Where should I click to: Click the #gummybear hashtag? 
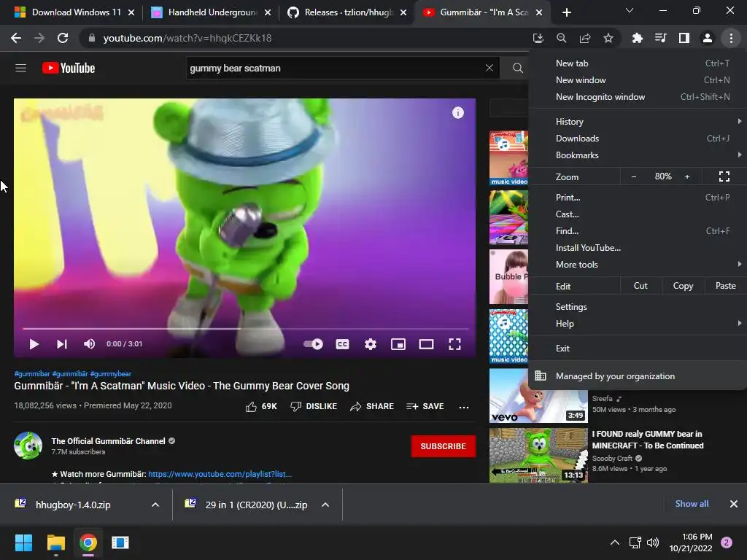pos(111,374)
